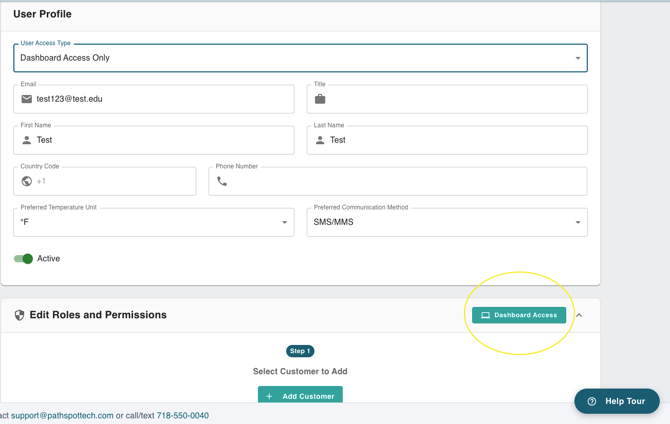Click the shield icon beside Edit Roles and Permissions
Image resolution: width=670 pixels, height=424 pixels.
(x=19, y=315)
